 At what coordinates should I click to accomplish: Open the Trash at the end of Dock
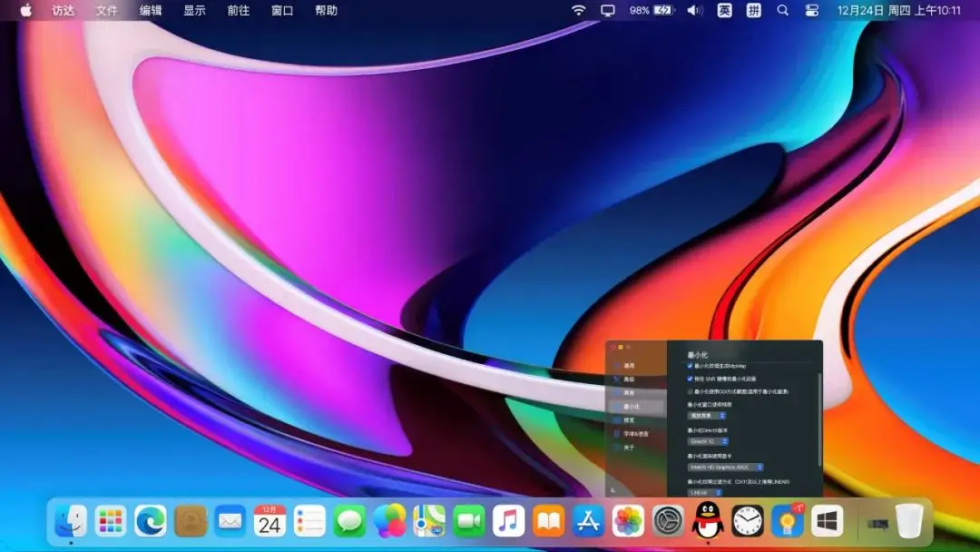click(x=909, y=522)
